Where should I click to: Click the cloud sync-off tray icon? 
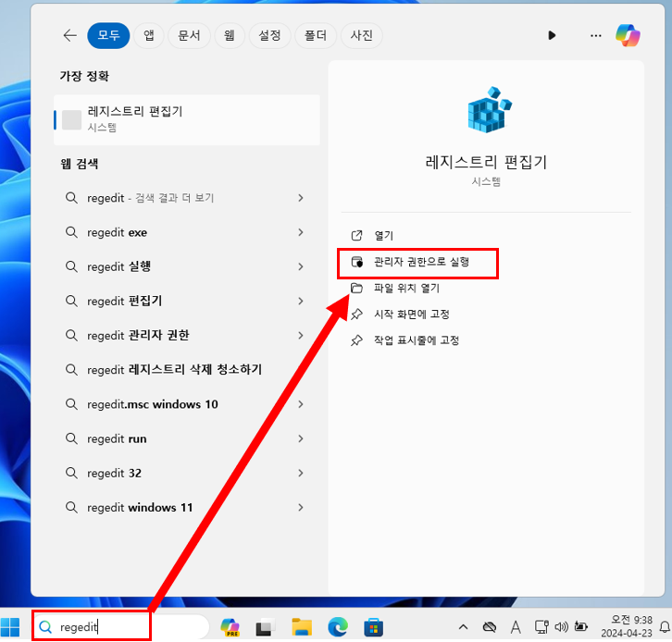point(489,627)
